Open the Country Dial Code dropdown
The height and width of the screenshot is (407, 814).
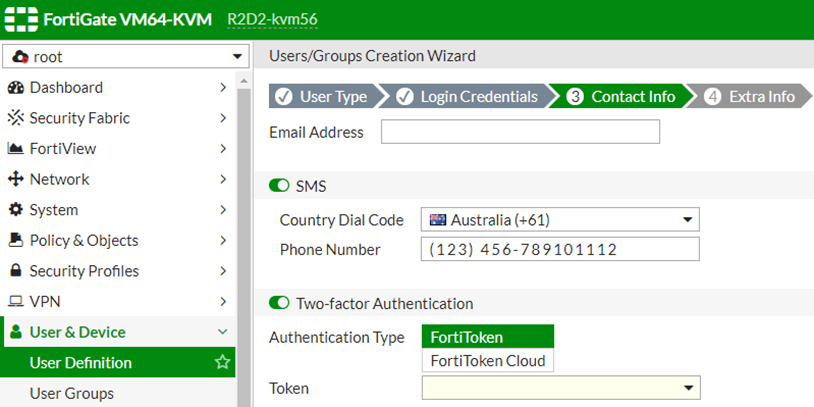pos(559,220)
